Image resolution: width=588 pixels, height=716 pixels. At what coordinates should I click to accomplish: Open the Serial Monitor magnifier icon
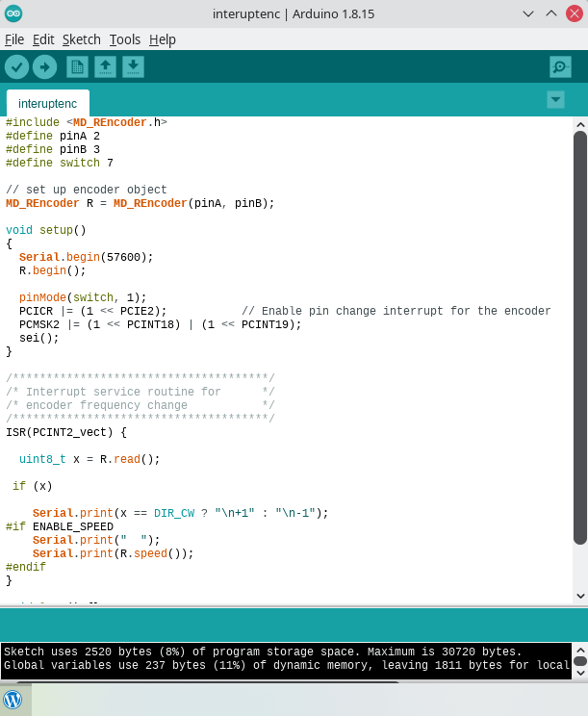coord(560,66)
